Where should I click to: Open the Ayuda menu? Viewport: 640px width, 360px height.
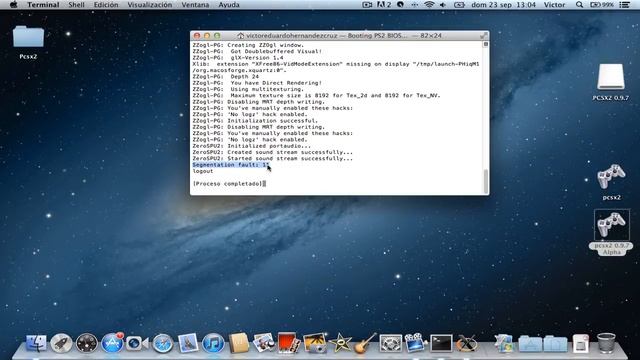(x=229, y=5)
